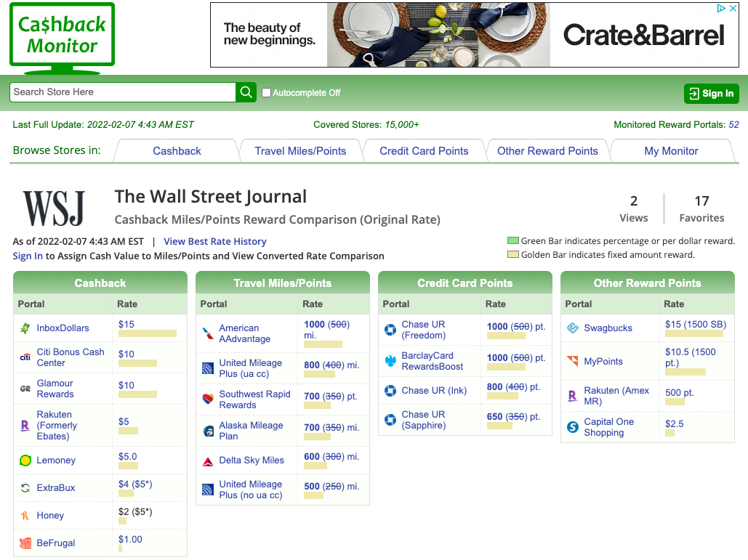Open the My Monitor tab

672,150
